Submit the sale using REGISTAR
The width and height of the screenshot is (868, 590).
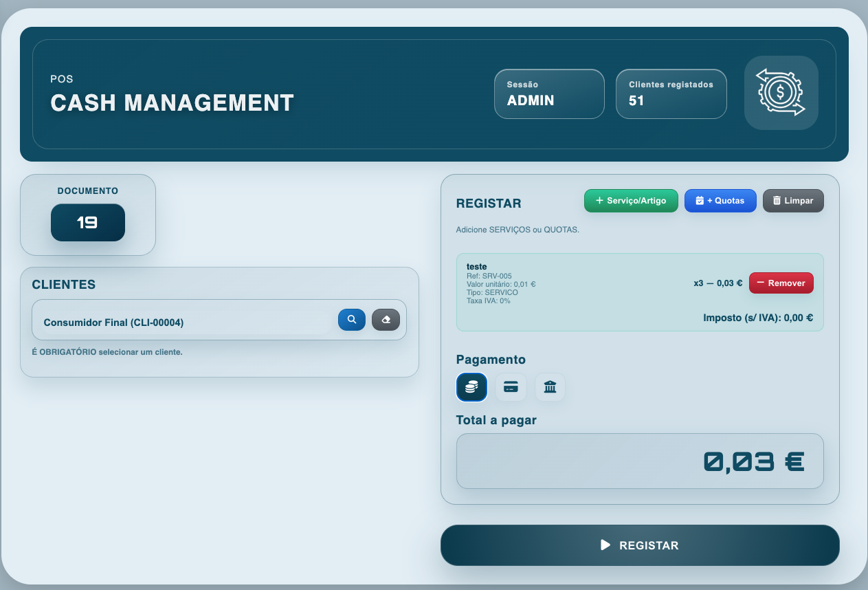tap(640, 545)
